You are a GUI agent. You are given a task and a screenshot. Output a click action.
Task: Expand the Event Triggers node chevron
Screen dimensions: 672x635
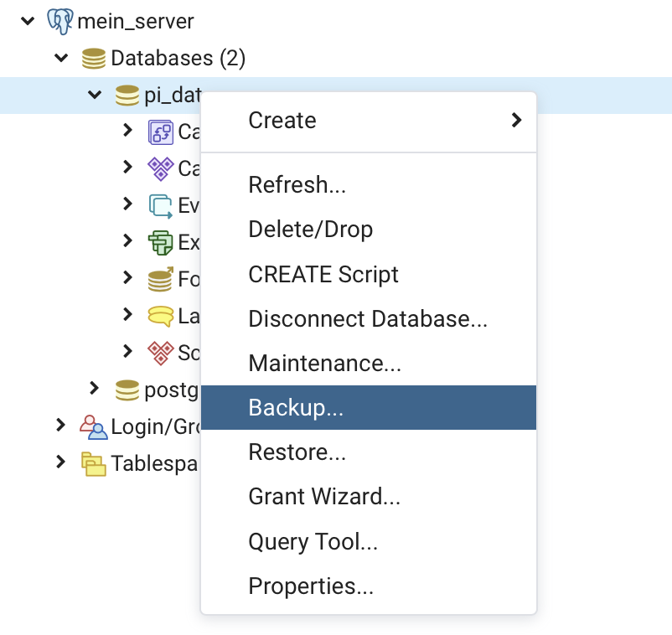coord(127,204)
